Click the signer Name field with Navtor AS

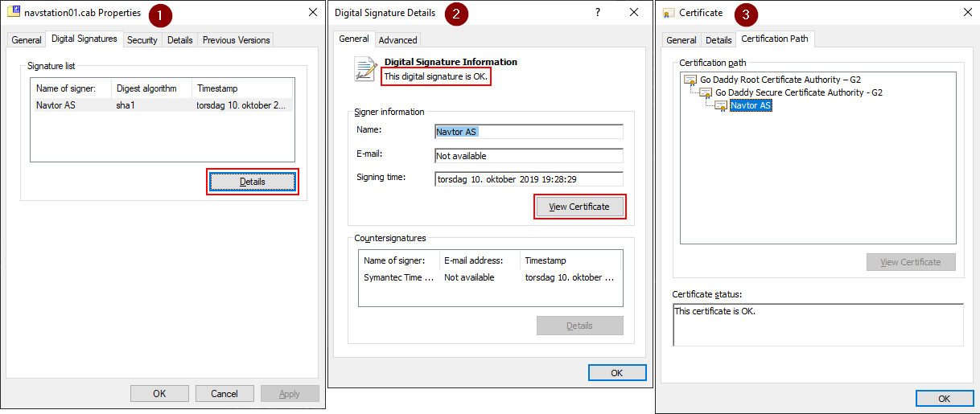pyautogui.click(x=529, y=132)
